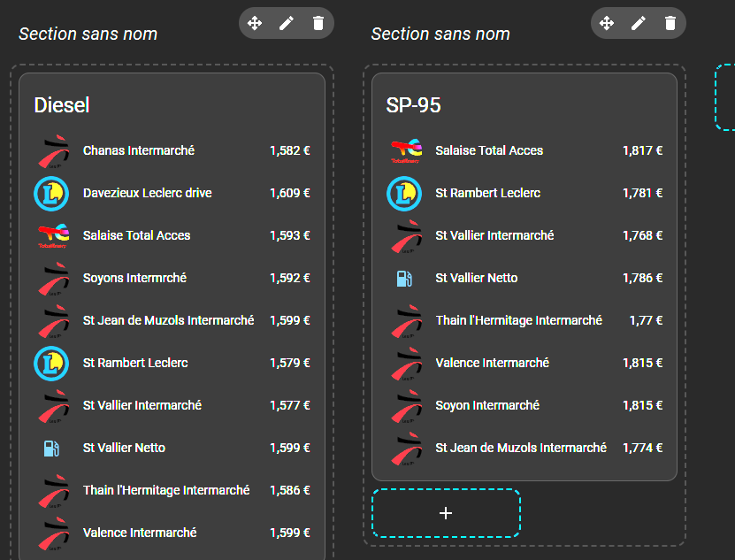735x560 pixels.
Task: Click the fuel pump icon in the Diesel card
Action: point(51,449)
